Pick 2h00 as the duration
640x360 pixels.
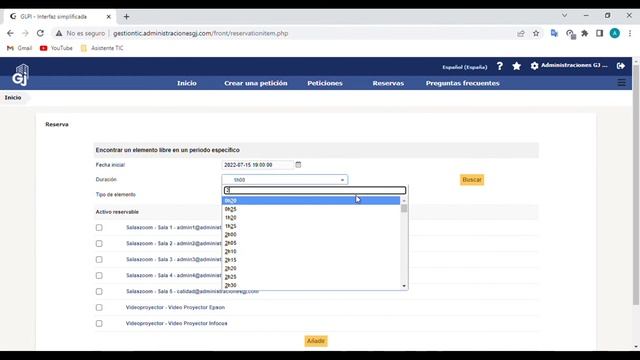click(x=311, y=235)
